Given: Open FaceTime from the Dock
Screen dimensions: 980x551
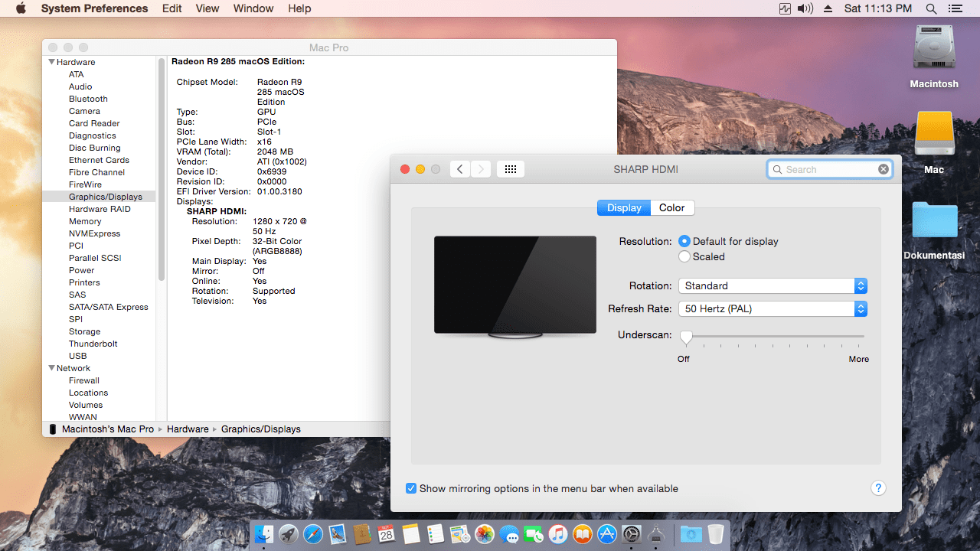Looking at the screenshot, I should (534, 534).
